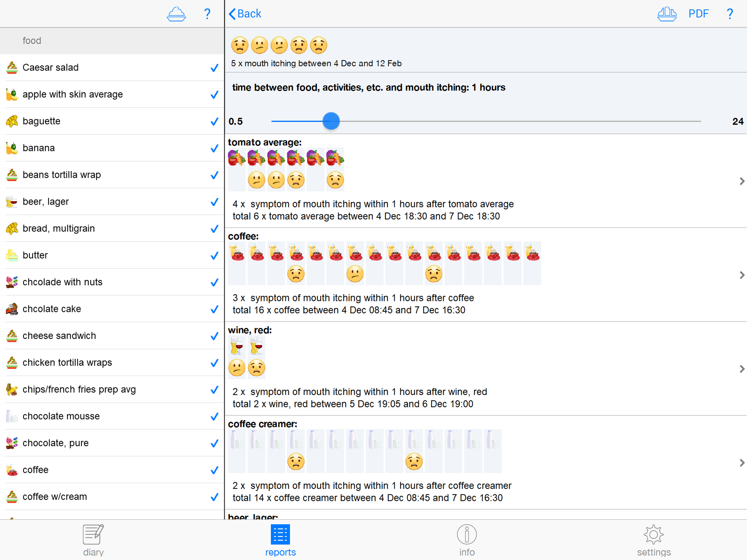Go Back to previous screen
This screenshot has height=560, width=747.
pyautogui.click(x=245, y=14)
